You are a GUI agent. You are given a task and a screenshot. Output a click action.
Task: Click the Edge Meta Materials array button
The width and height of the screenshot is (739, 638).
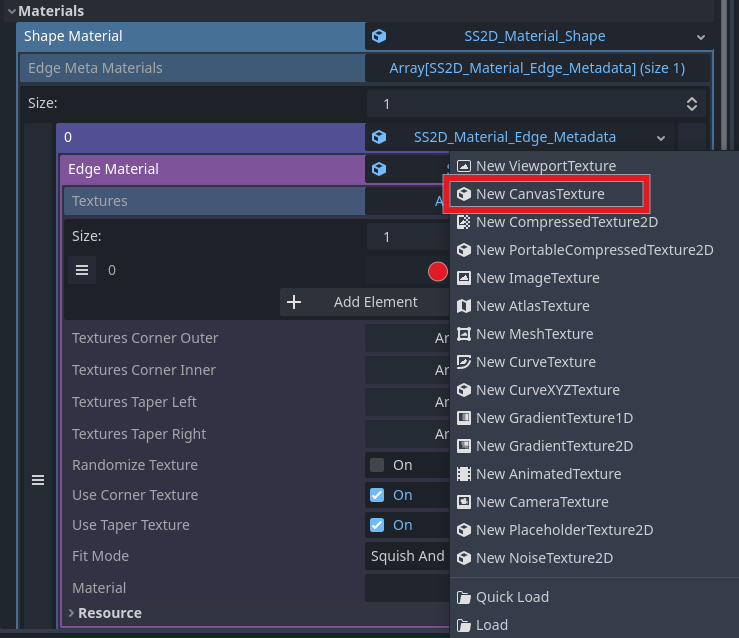[x=537, y=68]
